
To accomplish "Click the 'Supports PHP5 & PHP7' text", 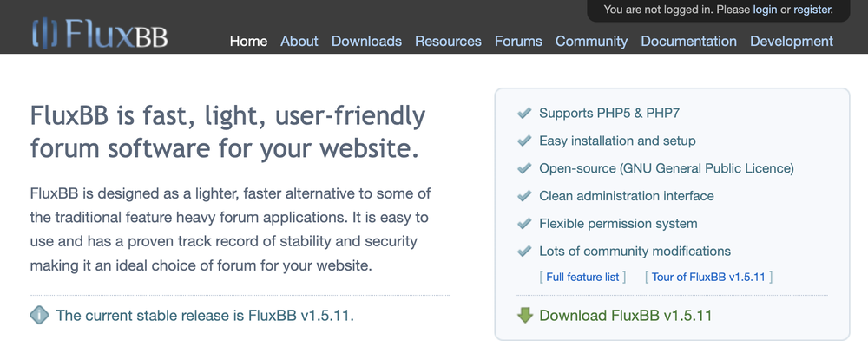I will click(x=609, y=114).
